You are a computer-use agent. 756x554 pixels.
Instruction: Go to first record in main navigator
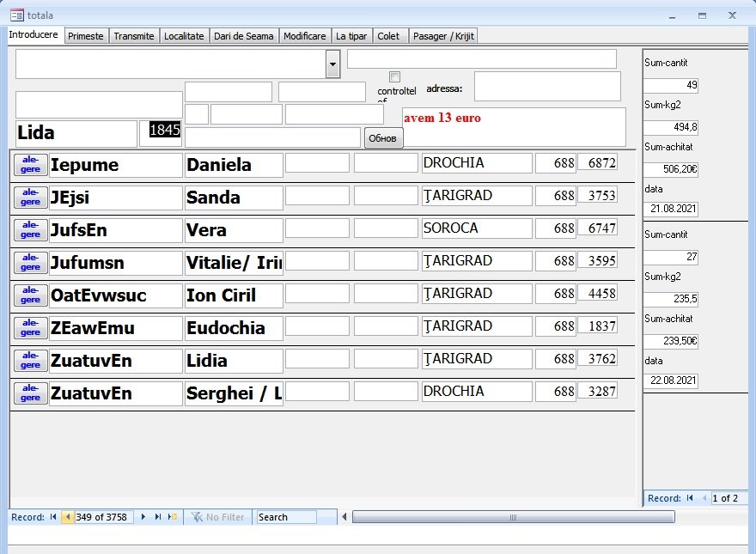(x=53, y=517)
